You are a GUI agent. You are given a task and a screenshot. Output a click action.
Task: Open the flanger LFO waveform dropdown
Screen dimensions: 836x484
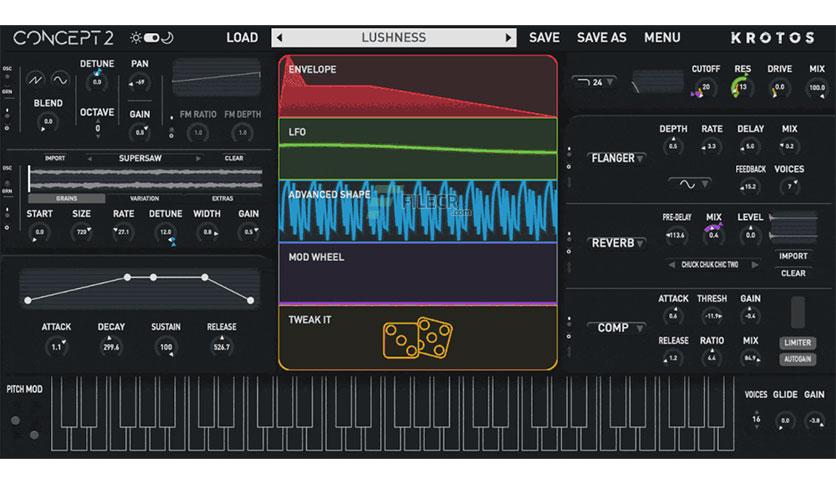690,184
